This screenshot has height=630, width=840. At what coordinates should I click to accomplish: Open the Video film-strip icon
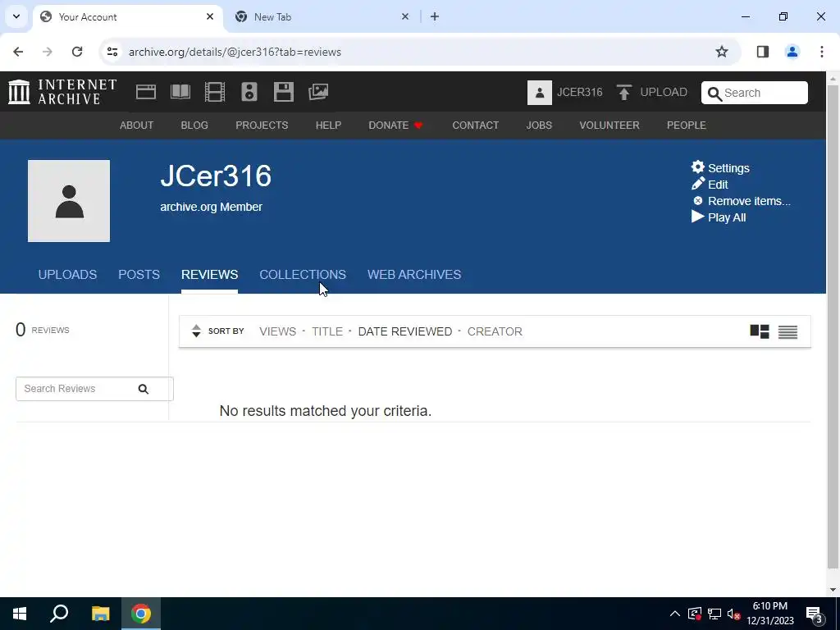(214, 92)
